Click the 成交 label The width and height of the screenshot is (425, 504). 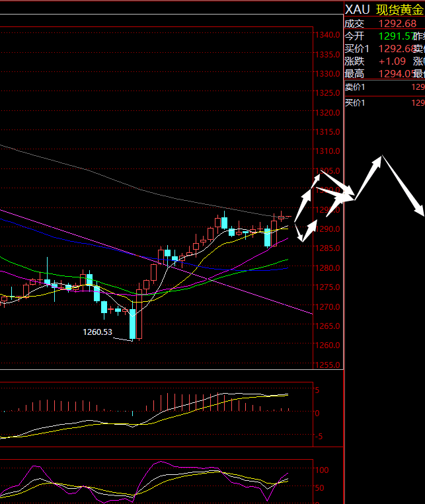click(354, 24)
